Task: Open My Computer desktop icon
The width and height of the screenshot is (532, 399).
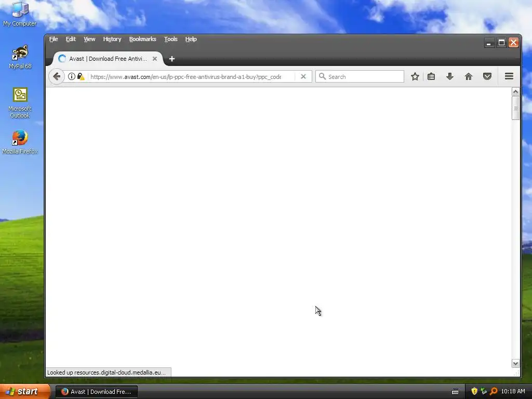Action: pos(20,14)
